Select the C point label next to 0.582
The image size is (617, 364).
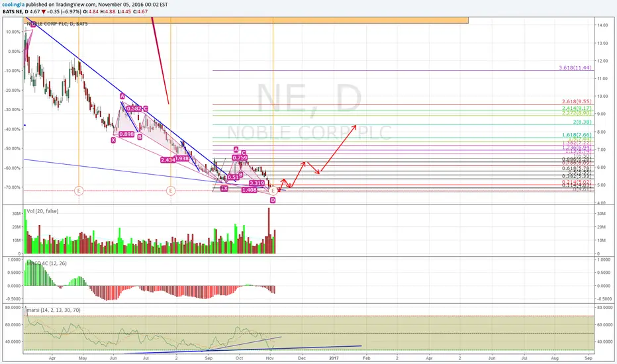[x=145, y=109]
